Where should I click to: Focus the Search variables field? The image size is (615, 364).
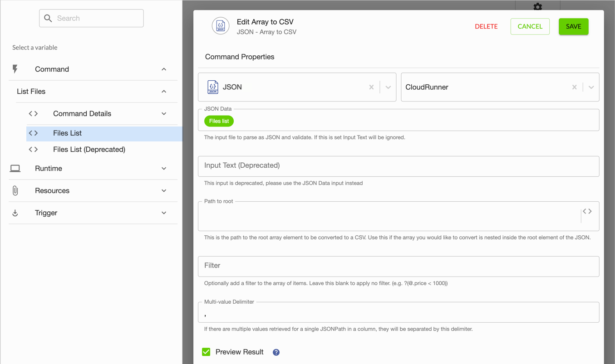click(91, 18)
